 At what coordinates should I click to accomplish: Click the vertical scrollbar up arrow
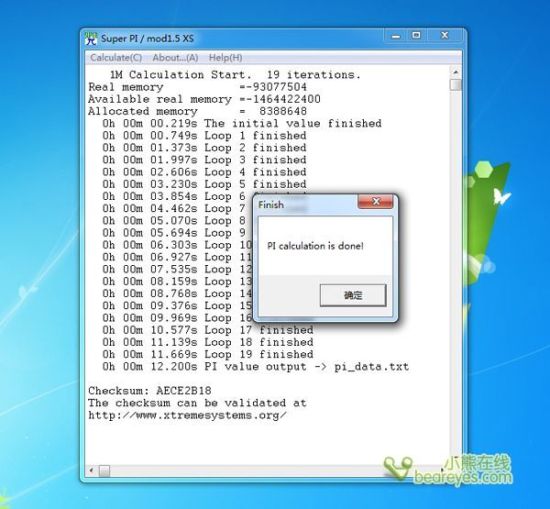(456, 73)
